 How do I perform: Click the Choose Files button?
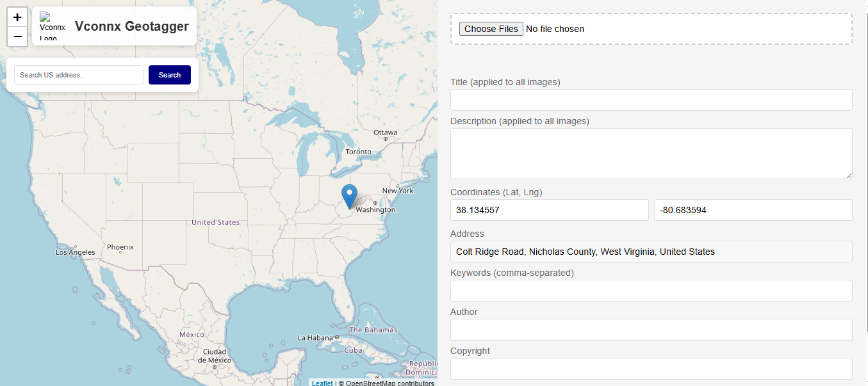[x=491, y=29]
